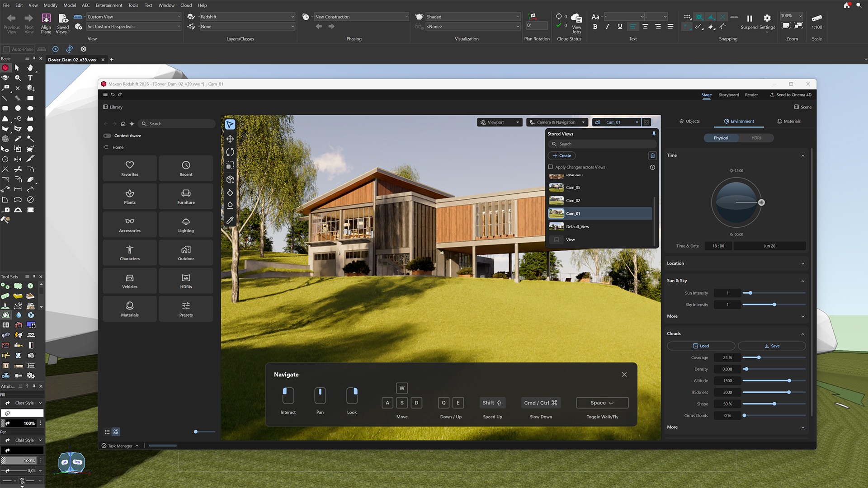Select the eyedropper tool in viewport toolbar

230,220
